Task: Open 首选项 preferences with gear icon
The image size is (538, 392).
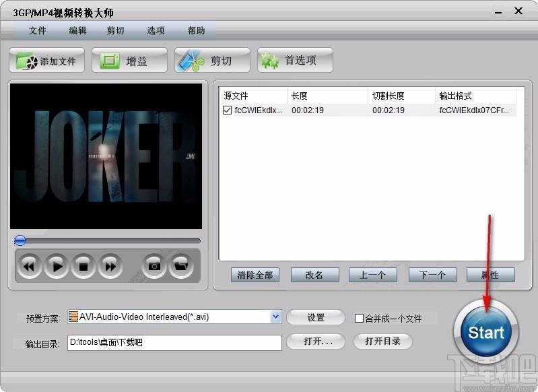Action: click(x=295, y=61)
